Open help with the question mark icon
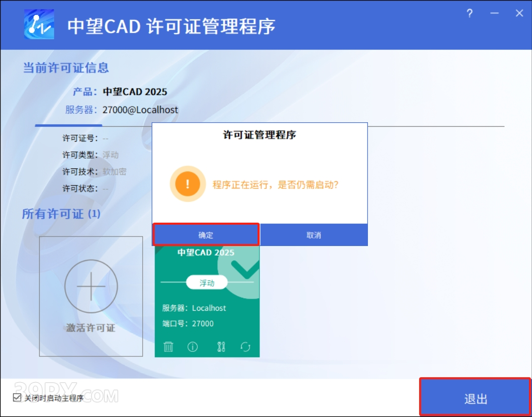 pyautogui.click(x=469, y=13)
